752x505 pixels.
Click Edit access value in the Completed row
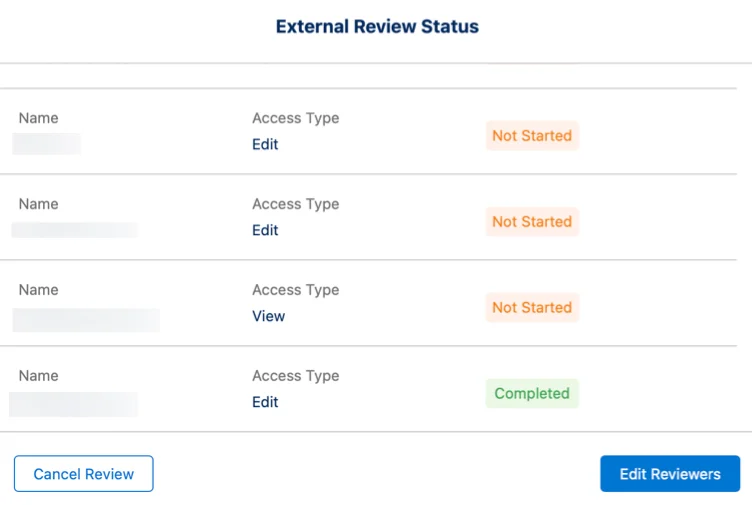pyautogui.click(x=265, y=403)
